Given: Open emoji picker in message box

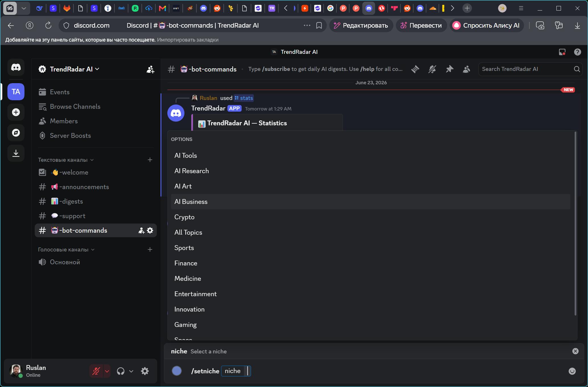Looking at the screenshot, I should pyautogui.click(x=572, y=371).
